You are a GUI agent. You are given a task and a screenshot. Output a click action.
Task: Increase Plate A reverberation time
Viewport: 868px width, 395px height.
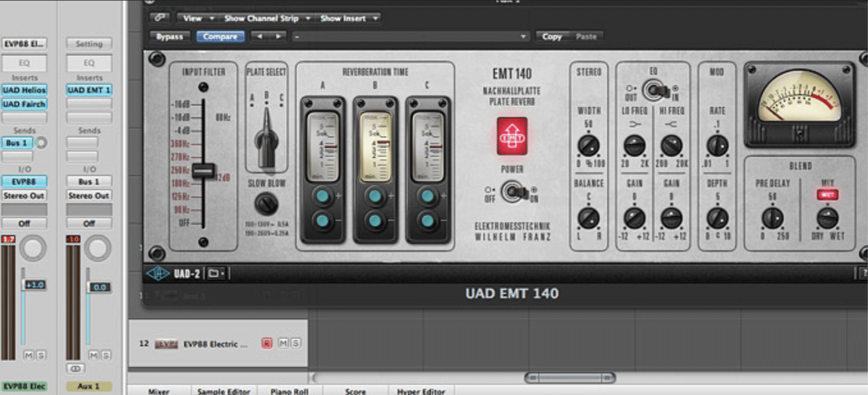[323, 196]
